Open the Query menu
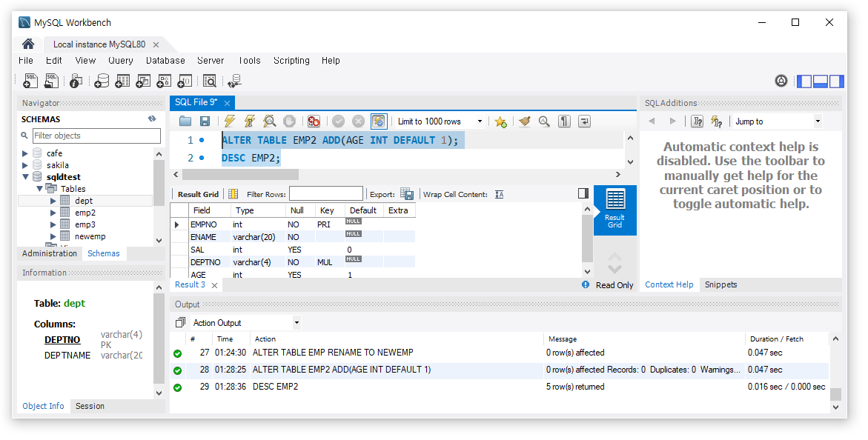 coord(121,60)
